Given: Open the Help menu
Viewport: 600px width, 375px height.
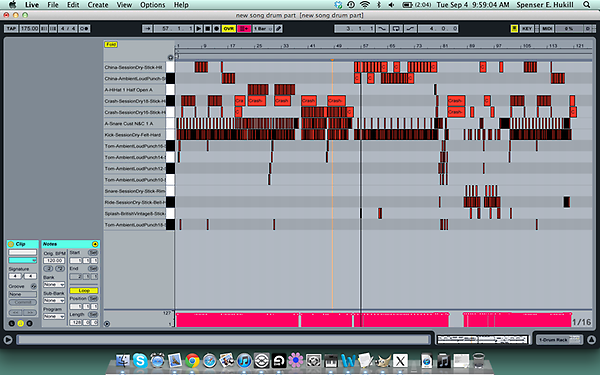Looking at the screenshot, I should pos(181,5).
